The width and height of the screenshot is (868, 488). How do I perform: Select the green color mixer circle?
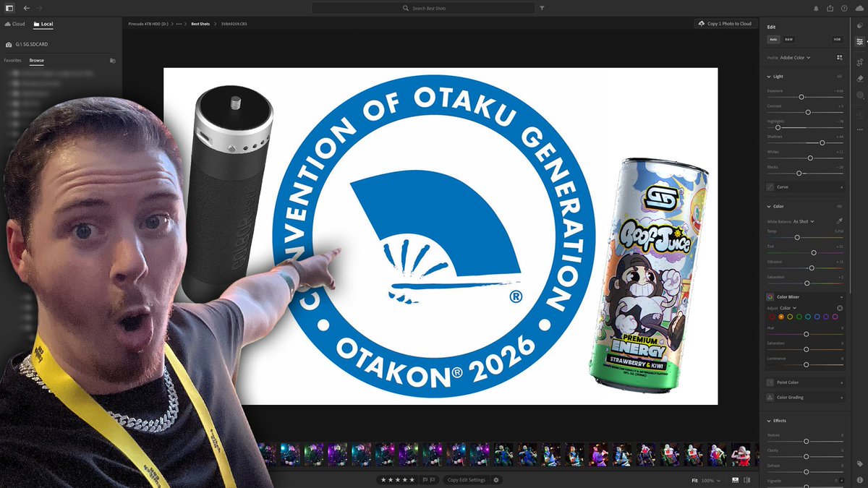[799, 317]
